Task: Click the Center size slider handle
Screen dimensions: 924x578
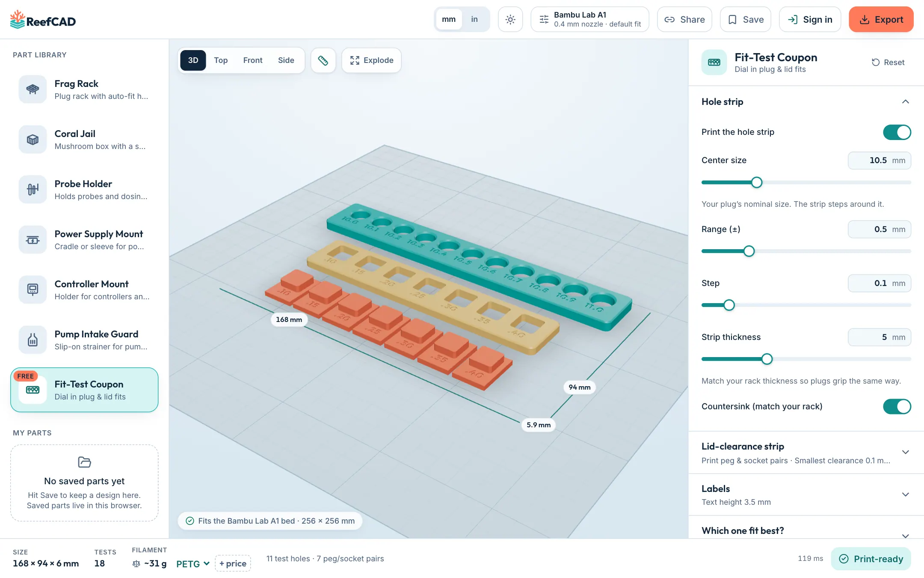Action: 757,182
